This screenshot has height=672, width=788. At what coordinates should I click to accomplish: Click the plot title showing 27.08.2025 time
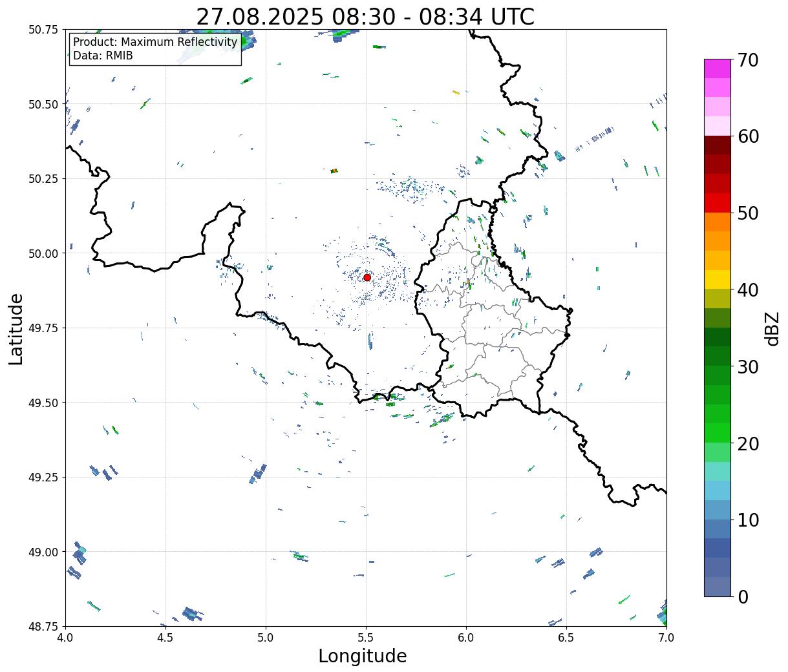(365, 17)
